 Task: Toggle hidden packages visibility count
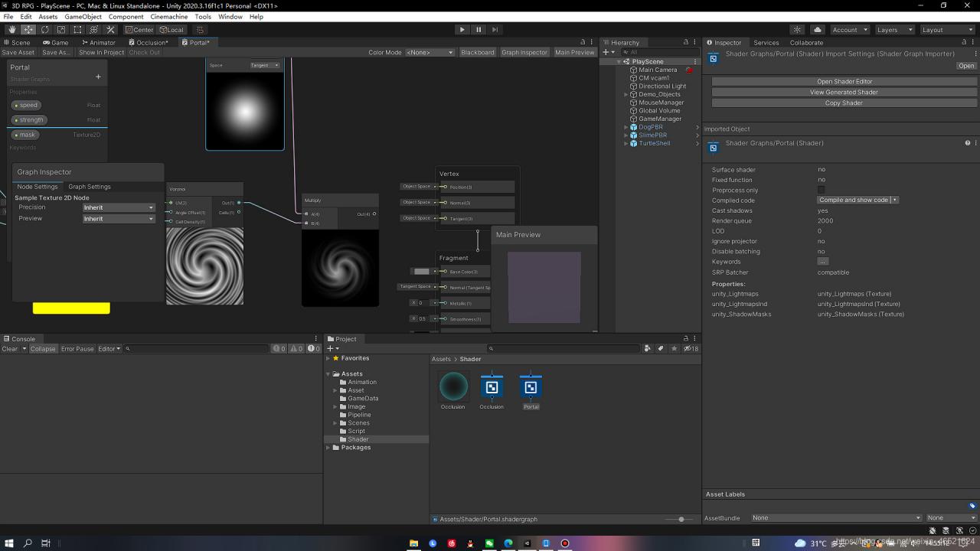691,348
